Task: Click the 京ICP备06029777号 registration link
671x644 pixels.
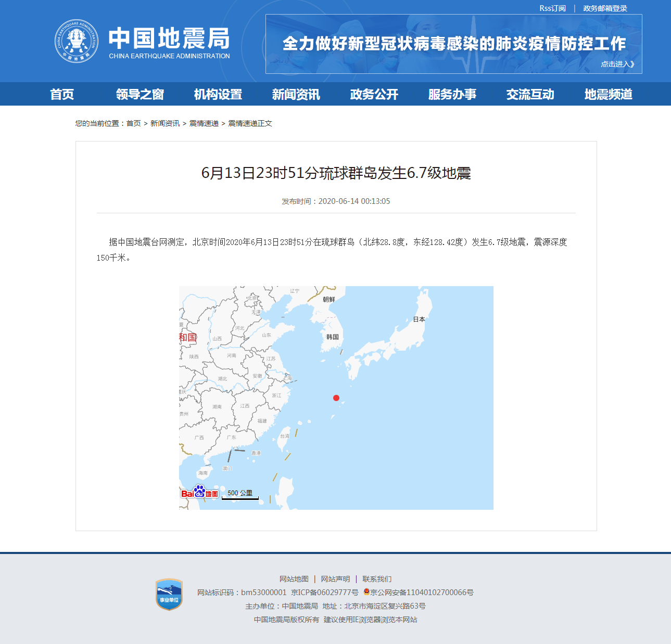Action: point(325,592)
